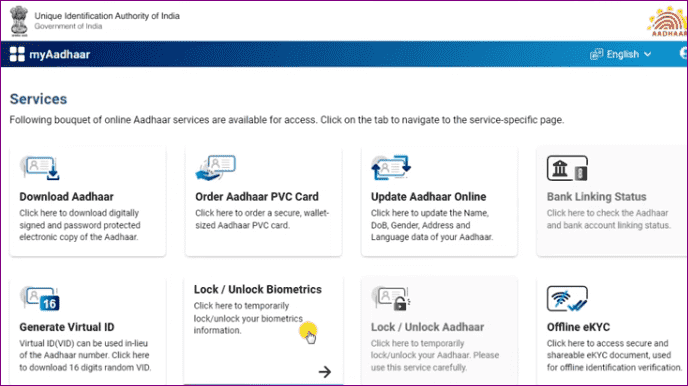Open the English dropdown chevron

pyautogui.click(x=647, y=54)
